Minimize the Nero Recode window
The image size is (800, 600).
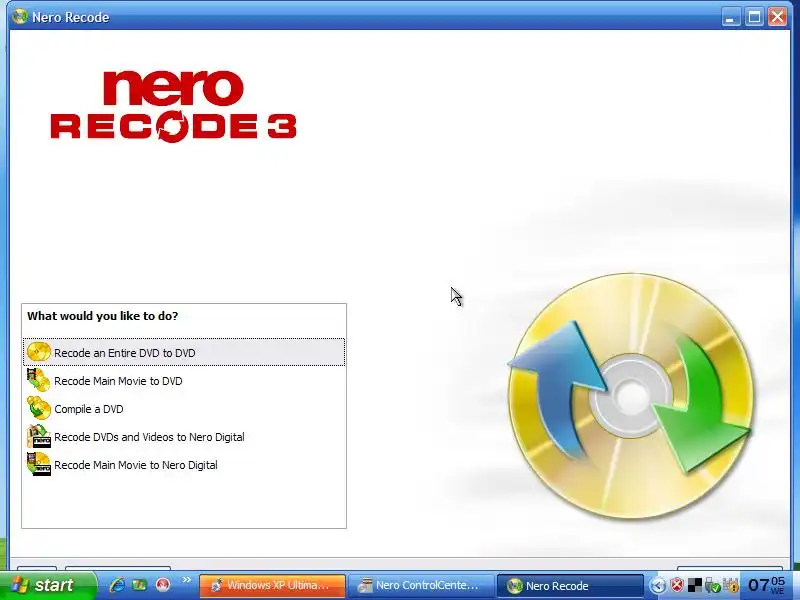731,17
